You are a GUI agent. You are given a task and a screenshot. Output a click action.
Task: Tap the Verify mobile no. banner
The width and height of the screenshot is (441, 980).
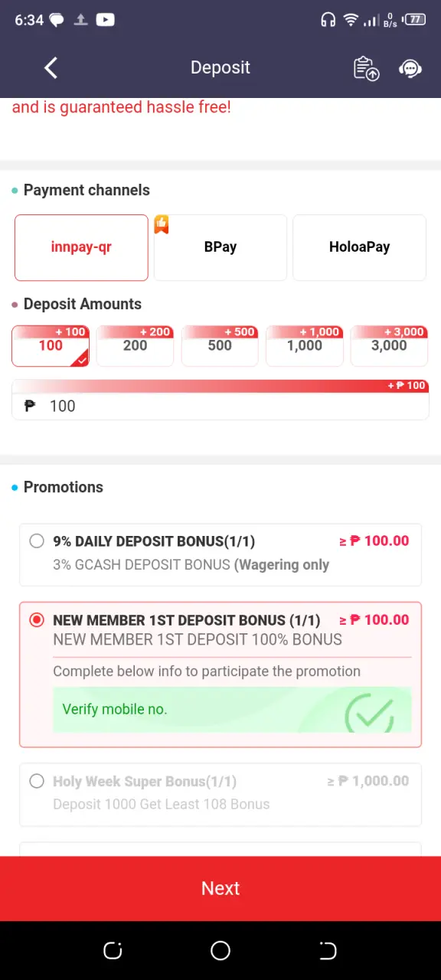coord(232,710)
